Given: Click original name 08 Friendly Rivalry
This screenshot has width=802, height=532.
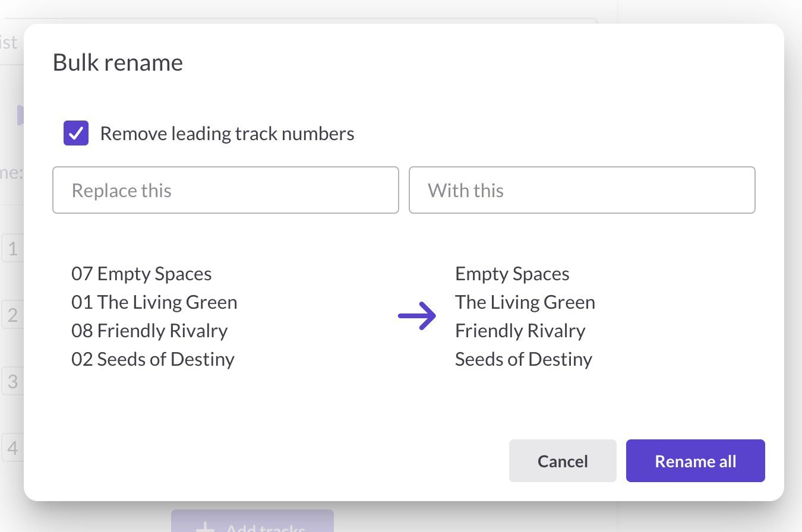Looking at the screenshot, I should 150,331.
